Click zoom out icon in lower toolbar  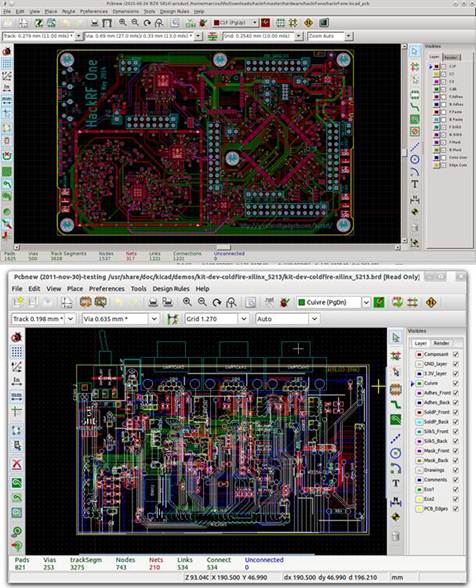pyautogui.click(x=202, y=302)
